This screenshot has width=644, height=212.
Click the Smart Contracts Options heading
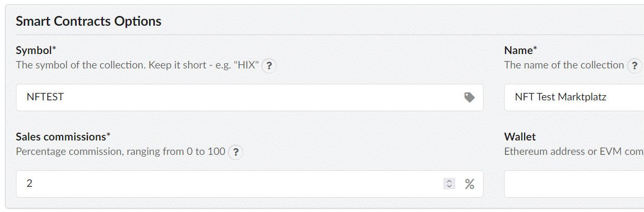88,21
